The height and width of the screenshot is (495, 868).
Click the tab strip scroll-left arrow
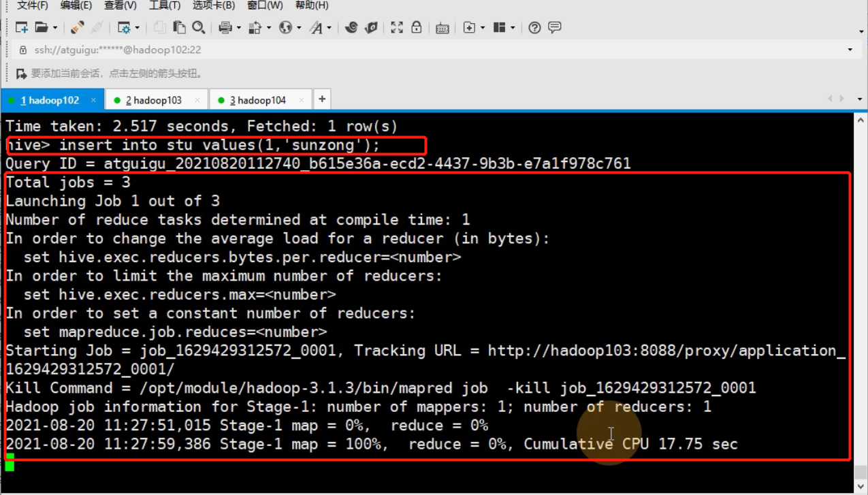(x=830, y=99)
